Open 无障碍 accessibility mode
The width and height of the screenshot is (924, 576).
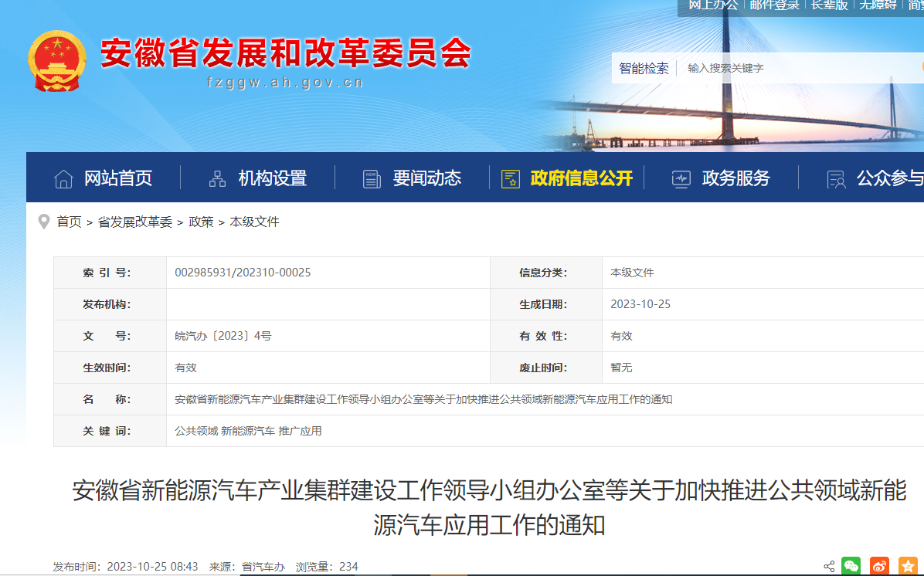(878, 5)
